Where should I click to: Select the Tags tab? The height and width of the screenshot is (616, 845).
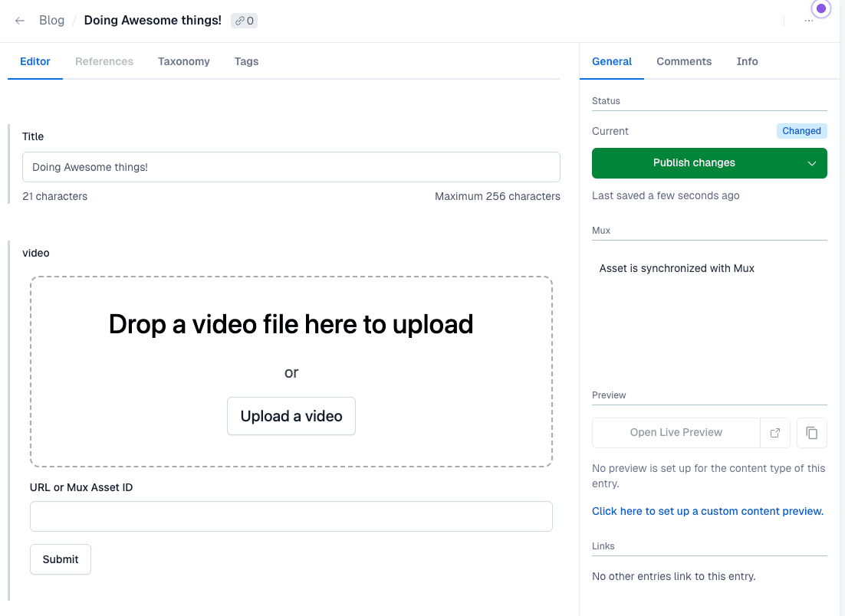(246, 61)
